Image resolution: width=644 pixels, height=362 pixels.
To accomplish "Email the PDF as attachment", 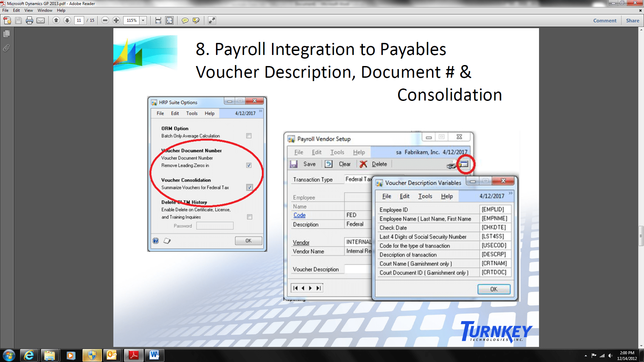I will (x=41, y=20).
